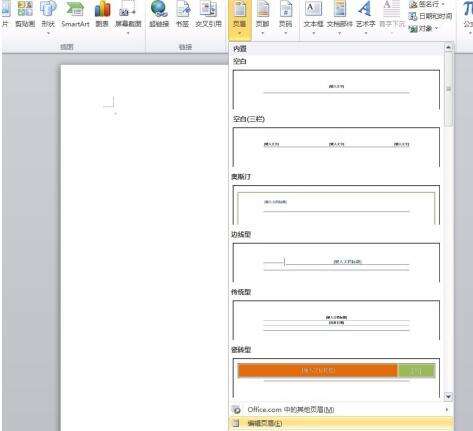Click the gallery scrollbar down arrow
This screenshot has width=473, height=431.
[x=448, y=397]
